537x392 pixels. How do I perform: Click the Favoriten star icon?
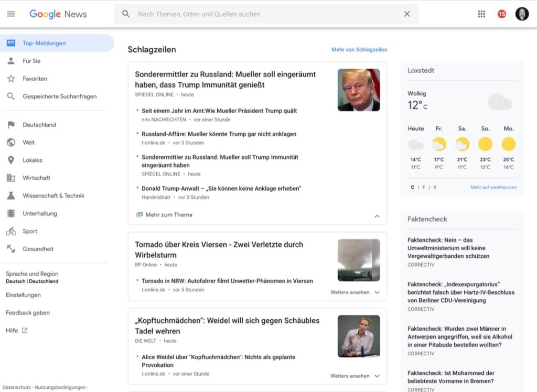tap(11, 79)
